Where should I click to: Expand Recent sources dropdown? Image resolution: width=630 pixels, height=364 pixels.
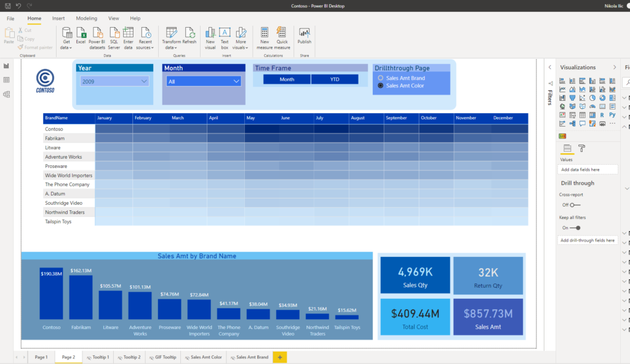tap(145, 38)
